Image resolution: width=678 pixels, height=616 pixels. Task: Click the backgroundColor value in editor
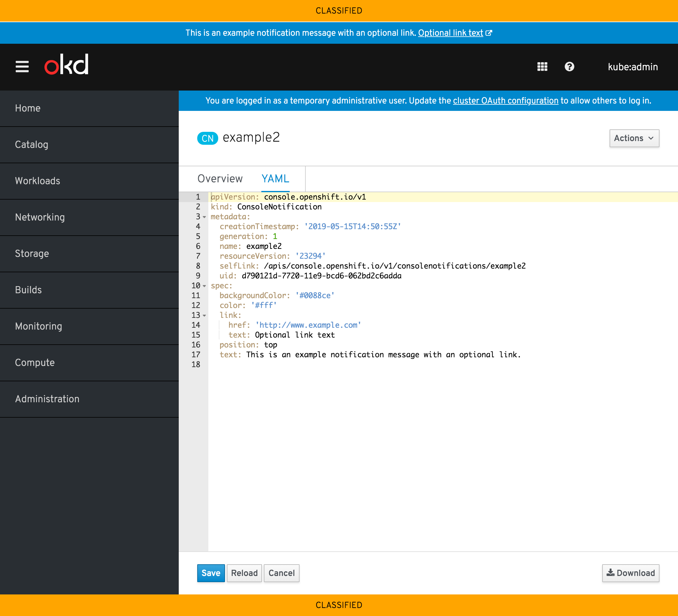click(315, 295)
